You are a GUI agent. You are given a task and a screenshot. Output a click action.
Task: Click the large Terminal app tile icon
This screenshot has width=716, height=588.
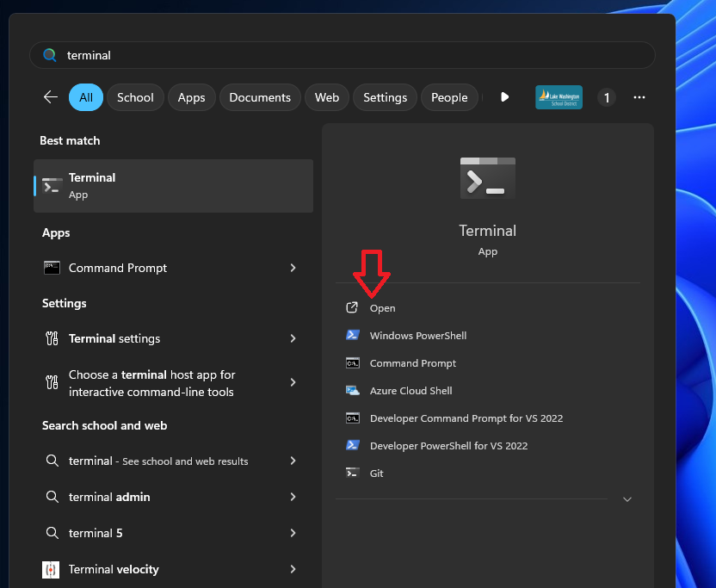[487, 176]
